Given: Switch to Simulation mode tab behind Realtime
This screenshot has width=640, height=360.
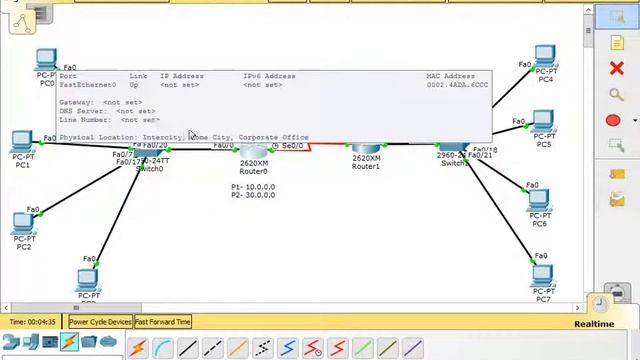Looking at the screenshot, I should click(x=617, y=292).
